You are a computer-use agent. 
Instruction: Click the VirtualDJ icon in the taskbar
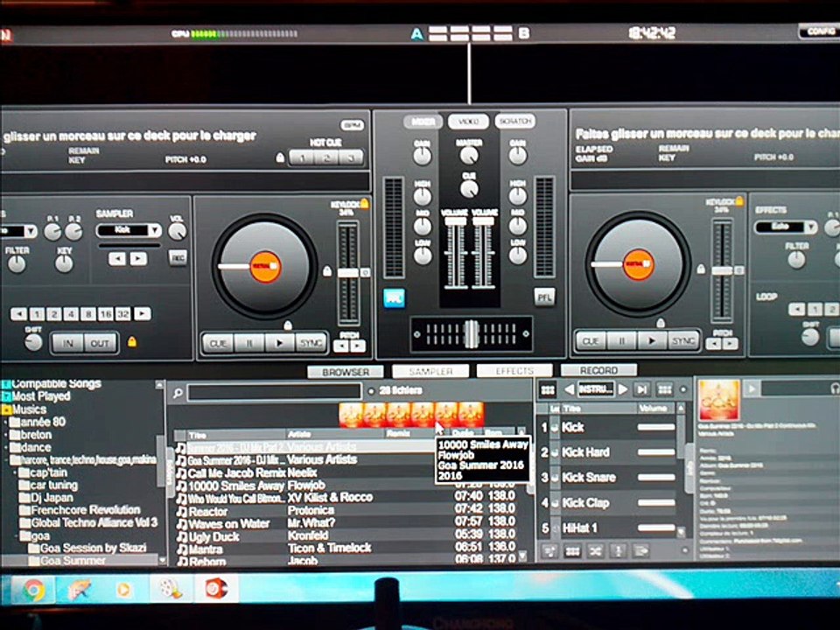[216, 589]
